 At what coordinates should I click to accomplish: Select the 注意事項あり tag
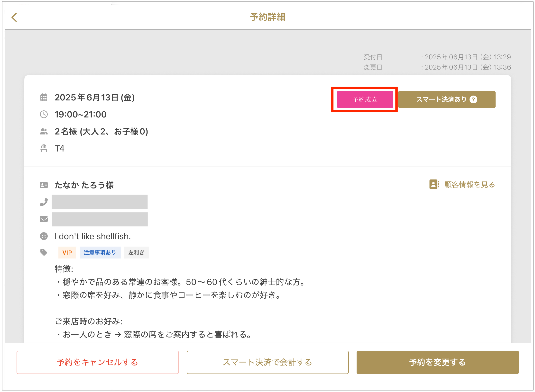[100, 252]
